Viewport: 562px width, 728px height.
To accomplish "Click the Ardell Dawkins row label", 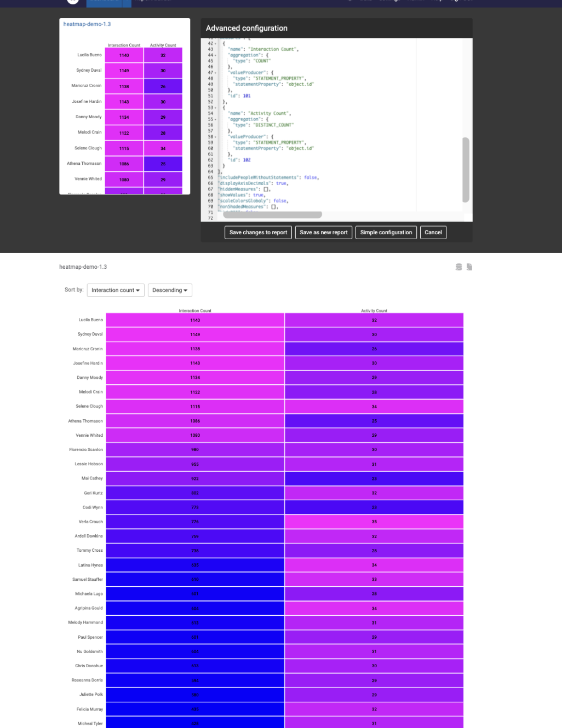I will coord(89,536).
